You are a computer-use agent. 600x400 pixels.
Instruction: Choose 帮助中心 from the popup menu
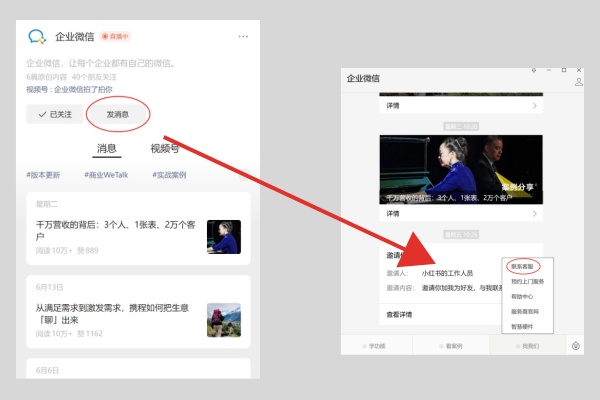point(522,296)
